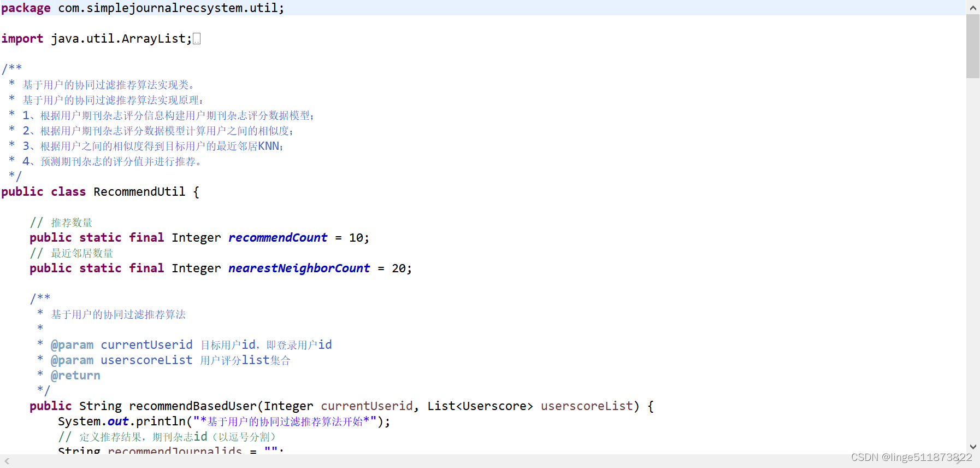980x468 pixels.
Task: Click the currentUserid parameter in method signature
Action: (x=367, y=406)
